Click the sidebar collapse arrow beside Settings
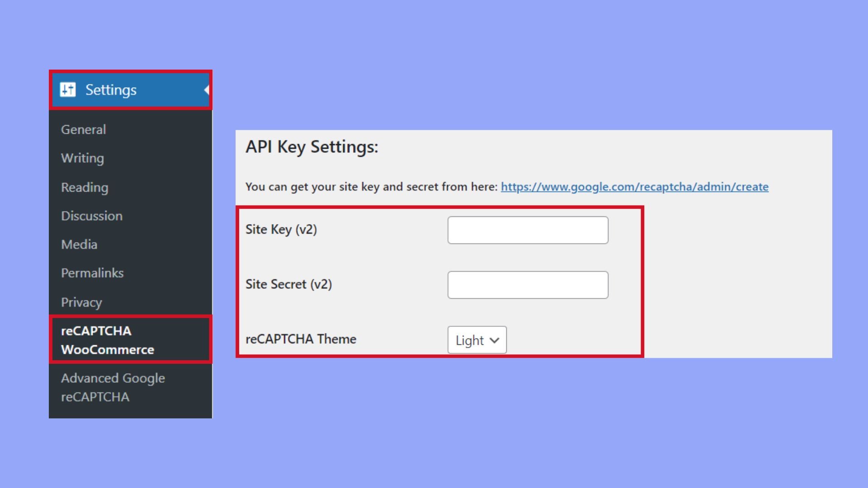The width and height of the screenshot is (868, 488). [x=206, y=89]
